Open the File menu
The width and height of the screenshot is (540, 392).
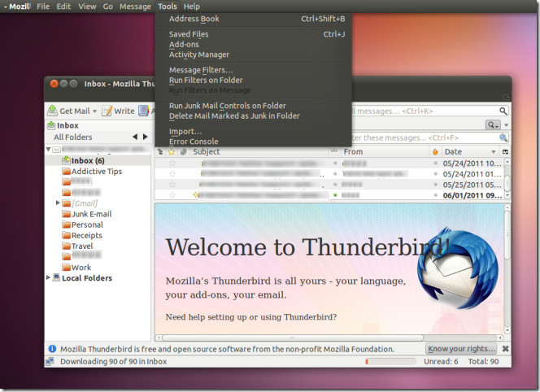coord(43,7)
